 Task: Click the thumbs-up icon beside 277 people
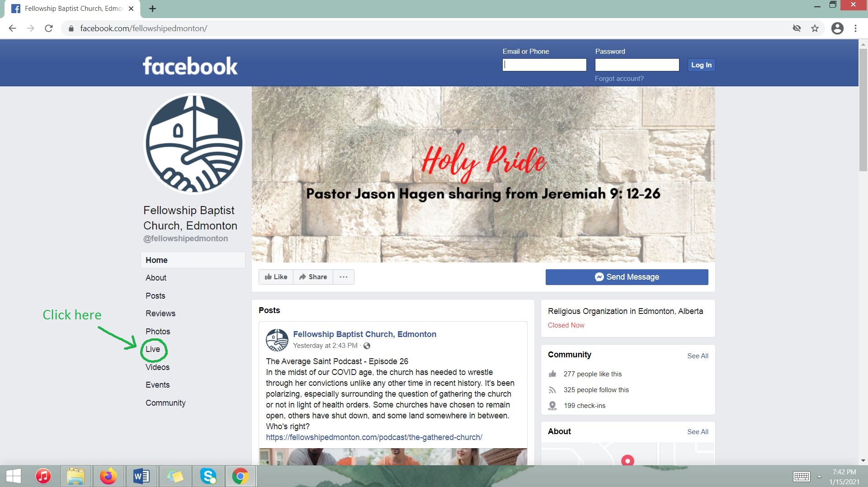coord(552,374)
